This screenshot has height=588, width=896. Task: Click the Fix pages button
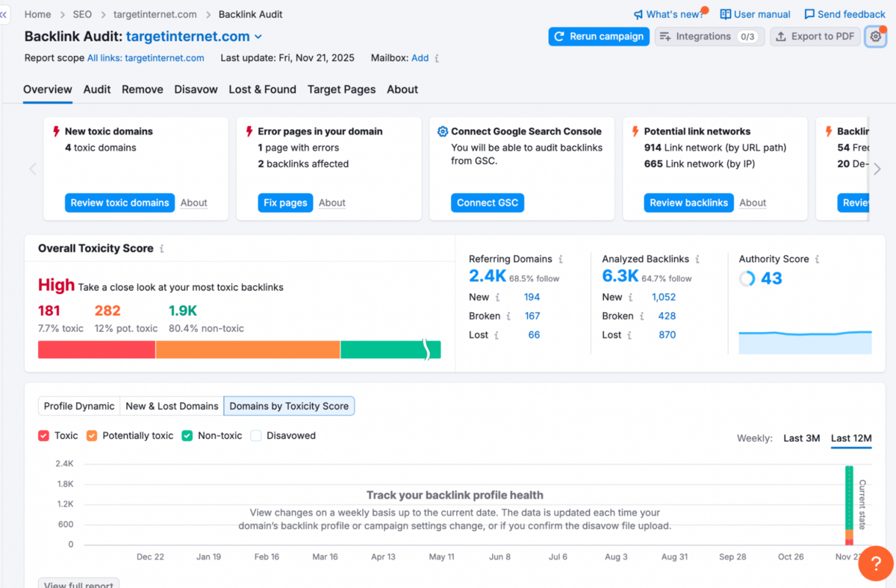pyautogui.click(x=286, y=203)
